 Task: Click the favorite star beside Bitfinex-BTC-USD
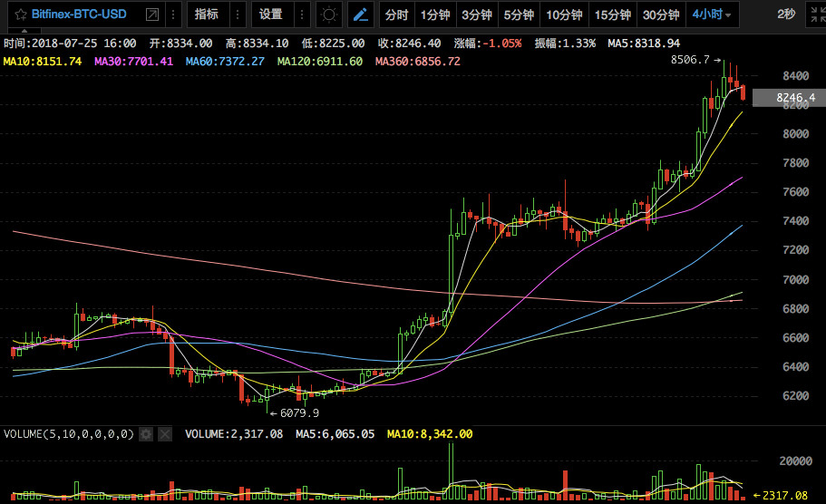click(21, 15)
